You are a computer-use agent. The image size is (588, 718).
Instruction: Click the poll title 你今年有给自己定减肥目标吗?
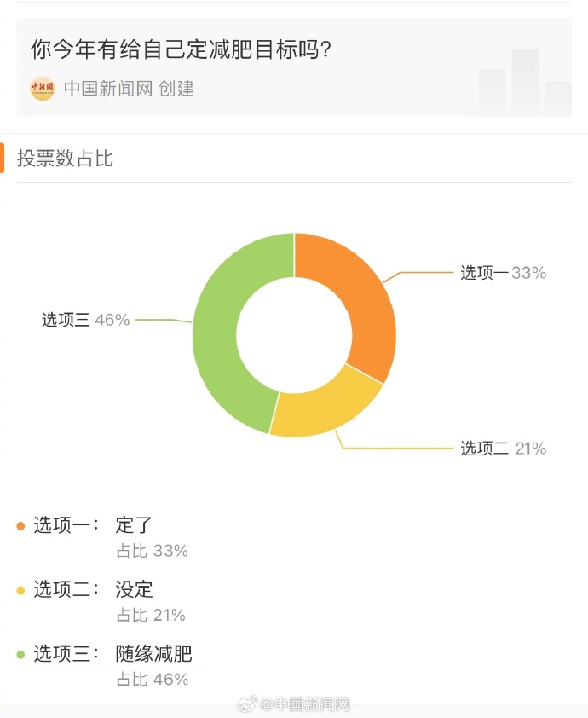pos(181,49)
